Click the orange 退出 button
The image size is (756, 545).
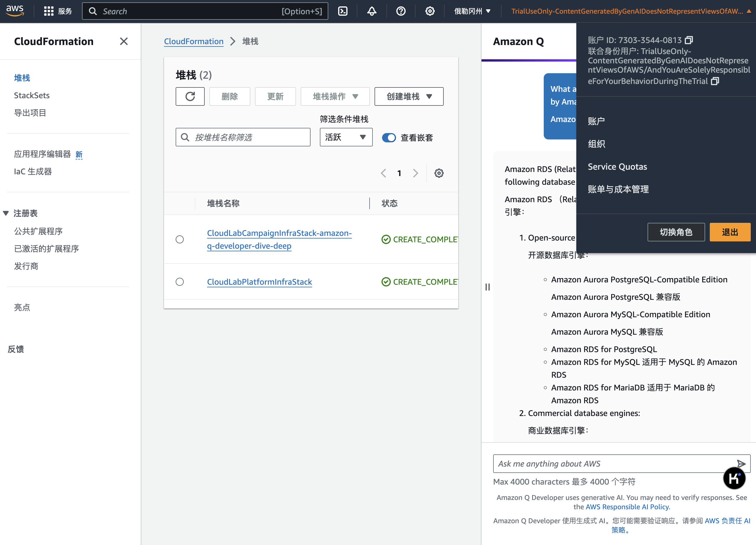pos(730,232)
